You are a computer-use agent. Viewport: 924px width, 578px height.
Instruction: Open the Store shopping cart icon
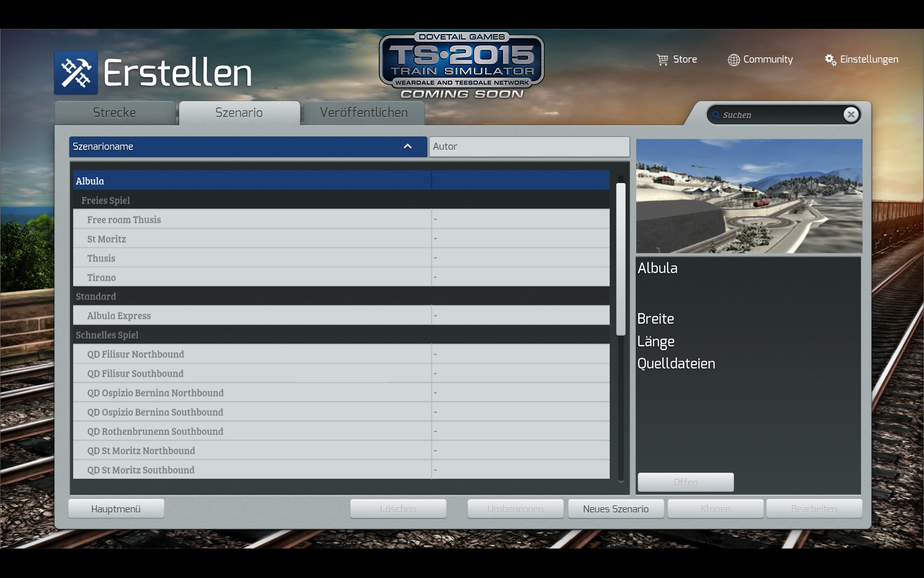point(662,60)
